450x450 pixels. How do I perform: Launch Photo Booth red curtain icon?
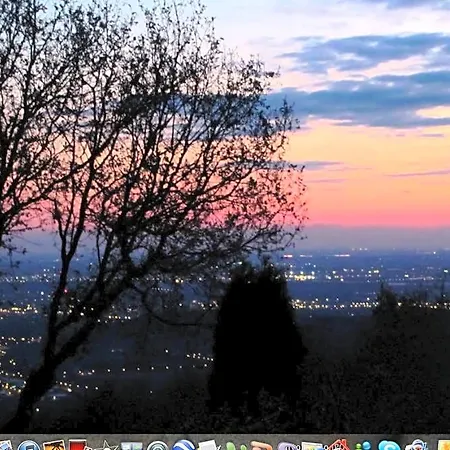pyautogui.click(x=77, y=445)
